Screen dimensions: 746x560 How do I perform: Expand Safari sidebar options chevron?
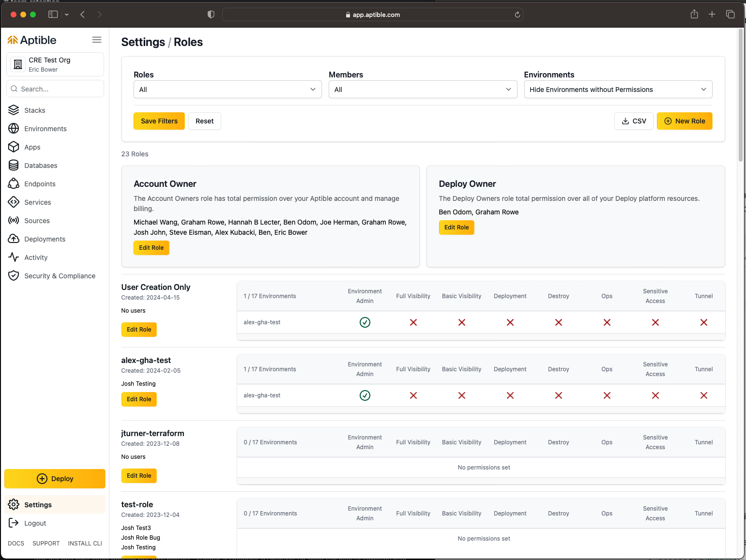click(67, 15)
